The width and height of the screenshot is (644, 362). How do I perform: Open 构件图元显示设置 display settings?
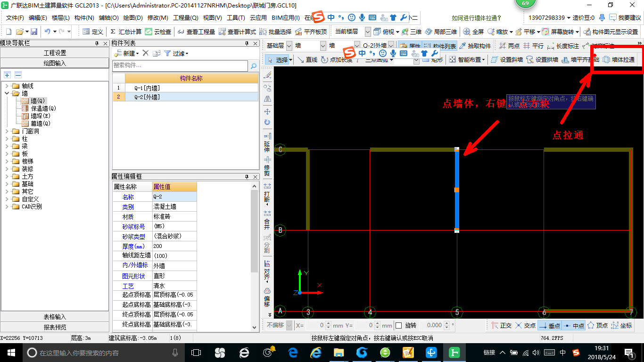pos(611,32)
